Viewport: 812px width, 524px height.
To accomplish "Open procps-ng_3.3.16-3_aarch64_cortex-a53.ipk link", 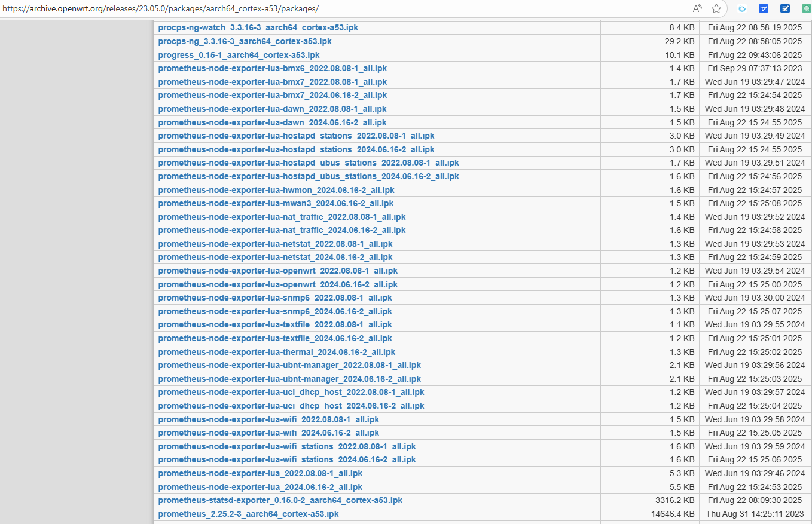I will [245, 41].
